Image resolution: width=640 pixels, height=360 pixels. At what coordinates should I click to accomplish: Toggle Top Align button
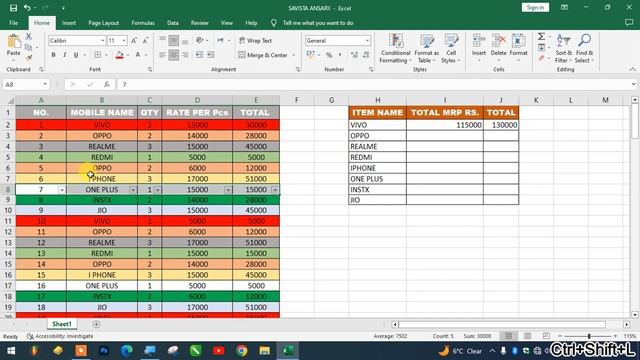pos(162,40)
